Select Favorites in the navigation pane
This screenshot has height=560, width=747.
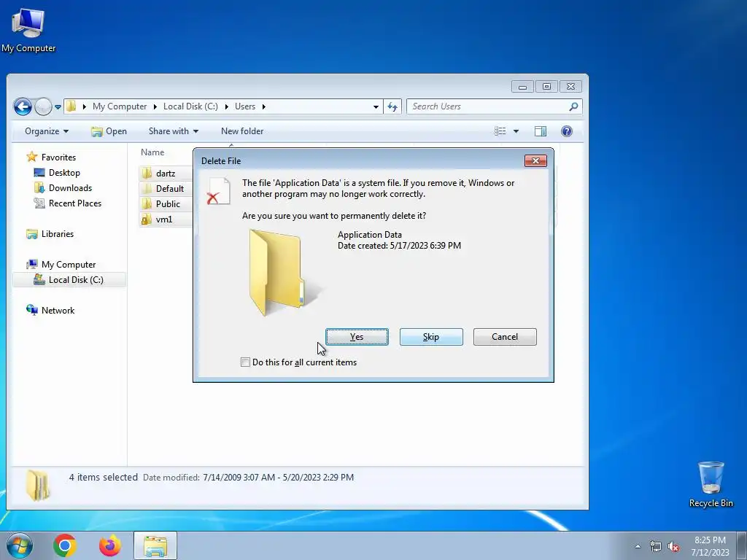[x=51, y=157]
